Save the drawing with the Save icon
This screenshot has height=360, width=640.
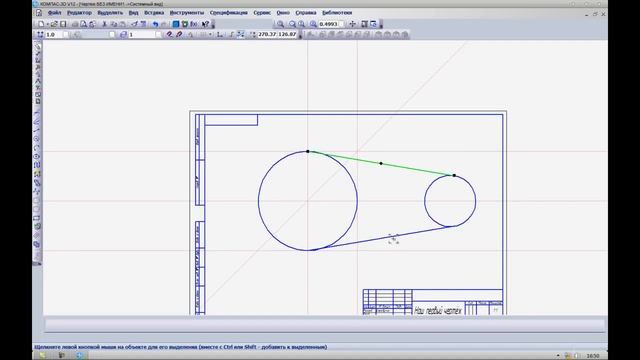(63, 24)
